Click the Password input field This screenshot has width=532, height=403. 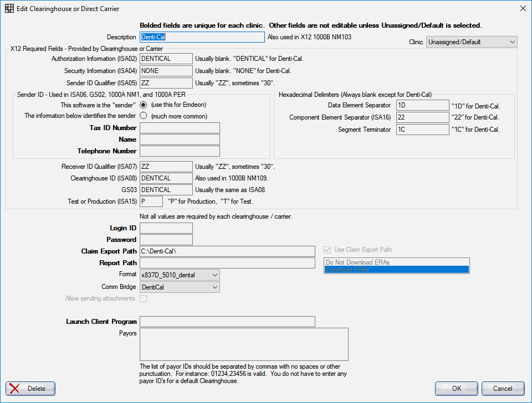[x=166, y=240]
